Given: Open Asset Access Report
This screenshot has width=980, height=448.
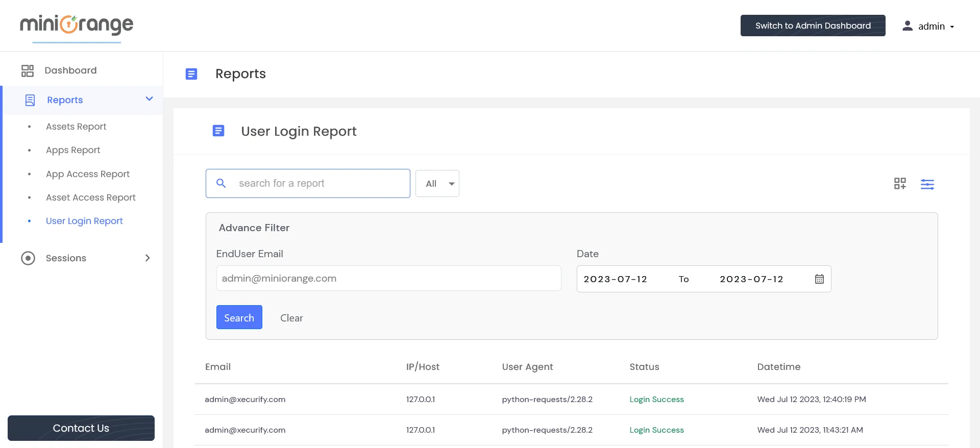Looking at the screenshot, I should (x=91, y=197).
